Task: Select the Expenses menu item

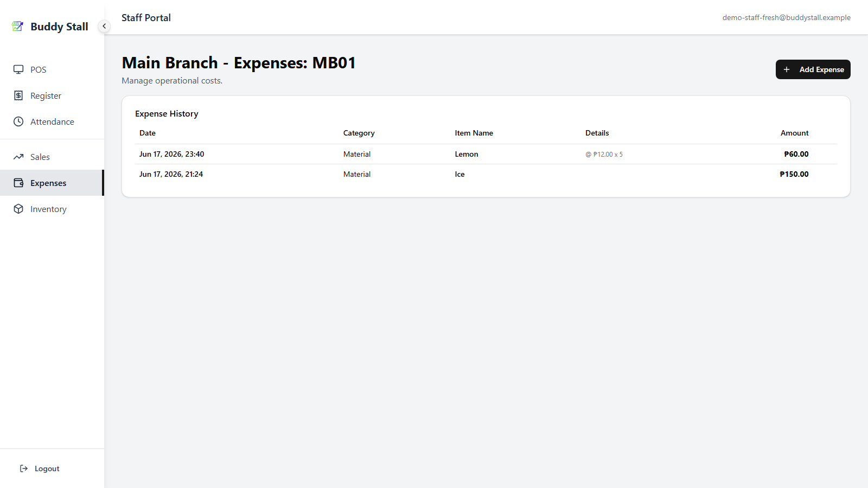Action: pos(52,183)
